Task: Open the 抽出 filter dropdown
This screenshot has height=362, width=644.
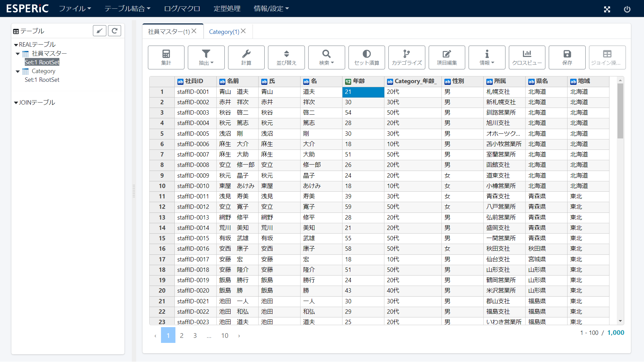Action: (206, 57)
